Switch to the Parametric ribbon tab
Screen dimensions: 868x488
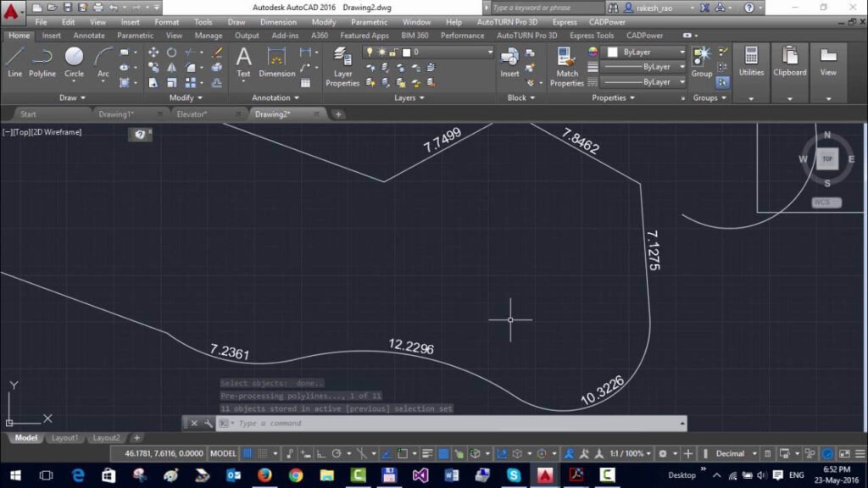pos(135,36)
